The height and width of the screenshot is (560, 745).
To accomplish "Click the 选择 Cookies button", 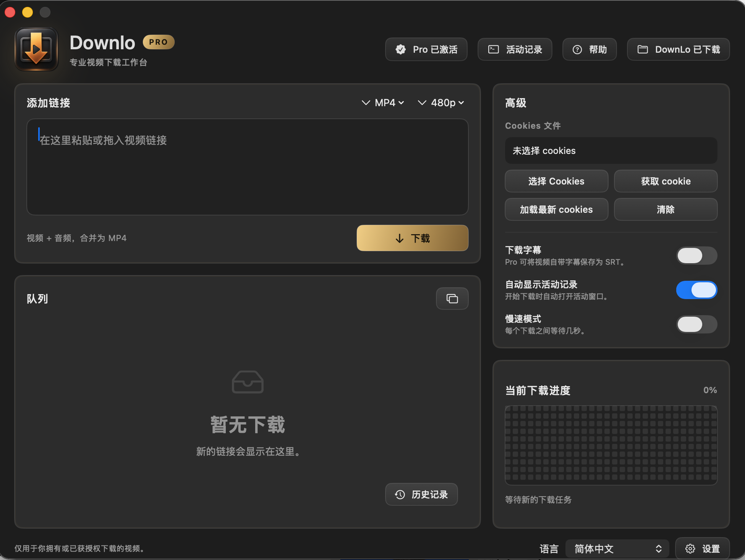I will pyautogui.click(x=557, y=181).
